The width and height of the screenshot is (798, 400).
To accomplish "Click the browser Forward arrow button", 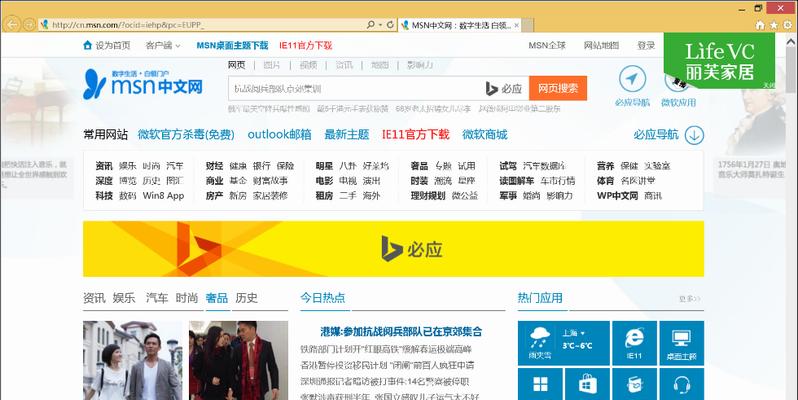I will pyautogui.click(x=30, y=24).
